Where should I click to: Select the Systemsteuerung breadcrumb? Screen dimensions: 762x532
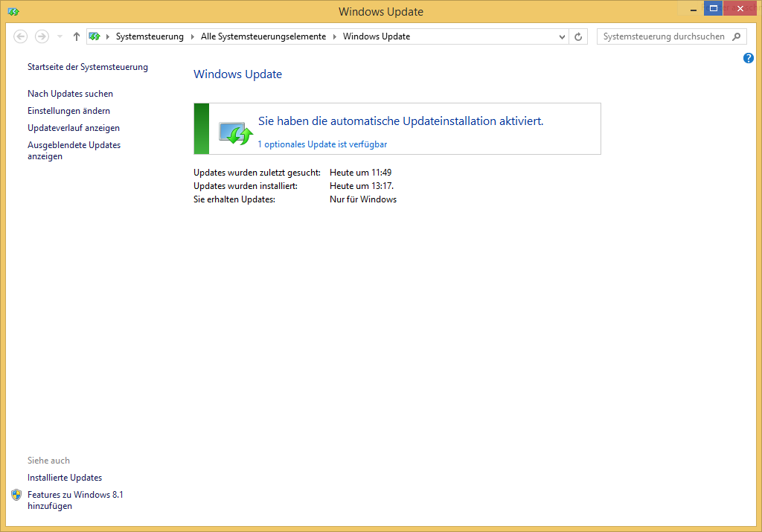pos(150,36)
